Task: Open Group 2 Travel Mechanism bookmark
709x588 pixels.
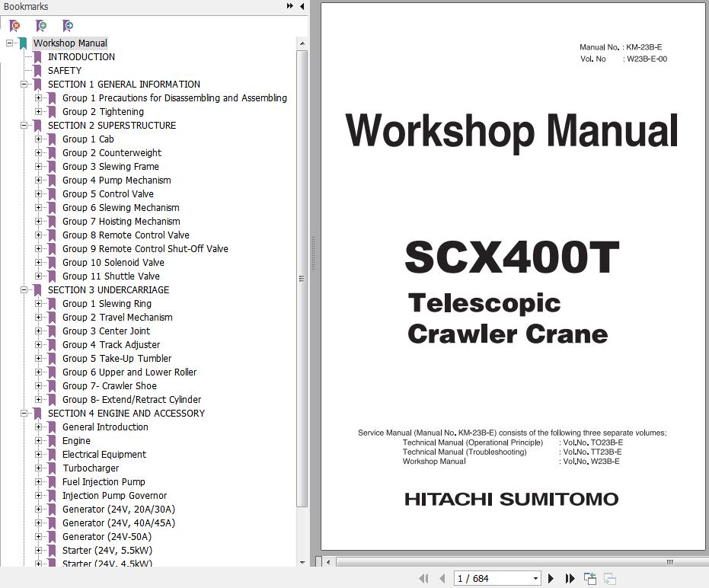Action: point(117,318)
